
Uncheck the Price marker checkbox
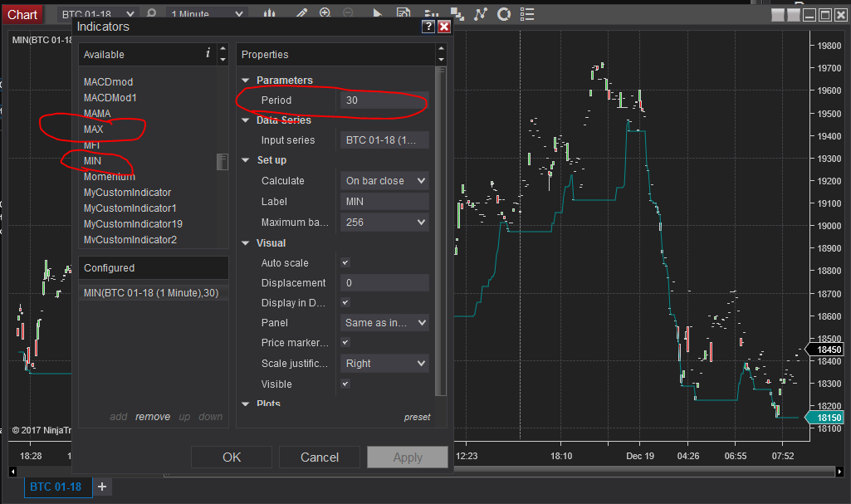point(345,342)
